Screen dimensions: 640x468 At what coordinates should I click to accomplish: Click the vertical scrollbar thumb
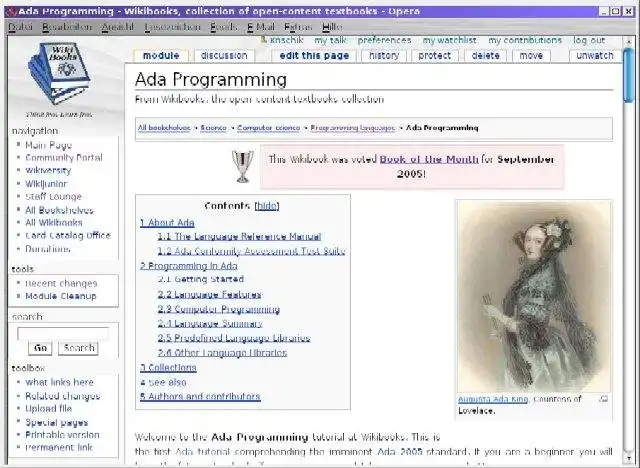tap(628, 75)
